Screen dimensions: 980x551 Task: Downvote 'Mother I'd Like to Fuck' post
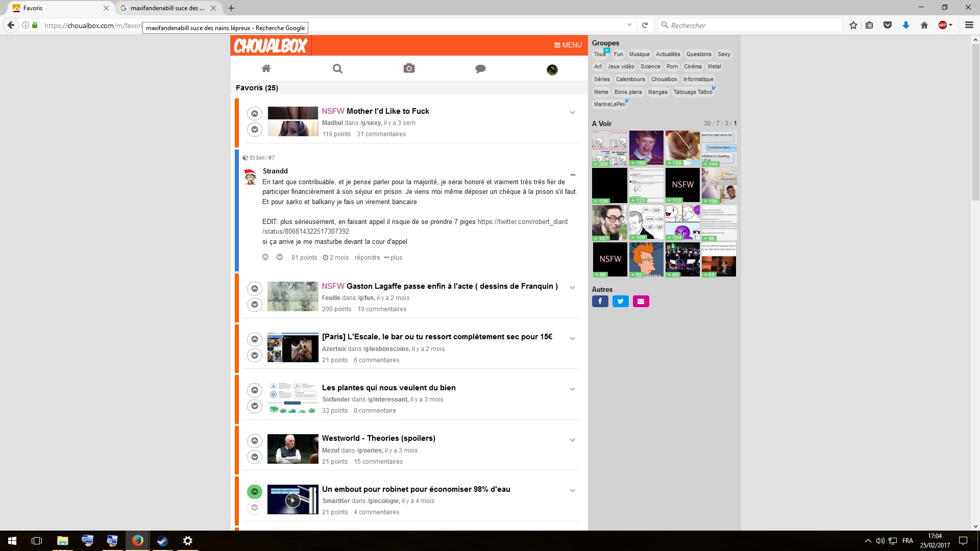click(255, 130)
